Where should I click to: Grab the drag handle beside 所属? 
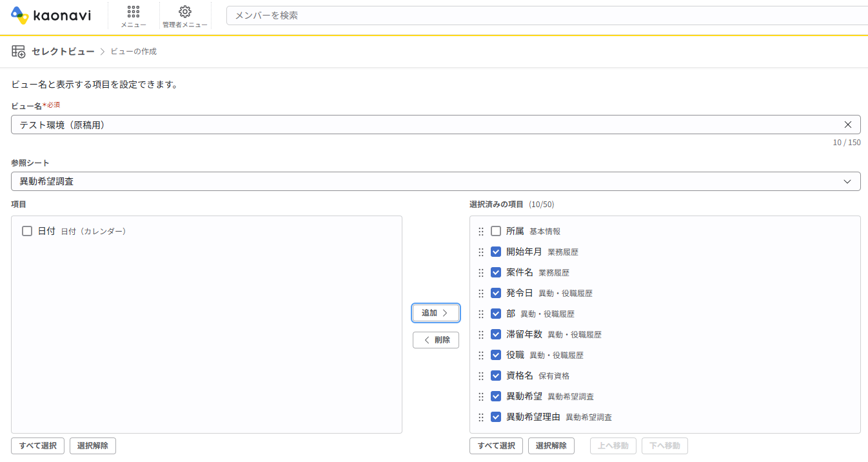pyautogui.click(x=481, y=231)
